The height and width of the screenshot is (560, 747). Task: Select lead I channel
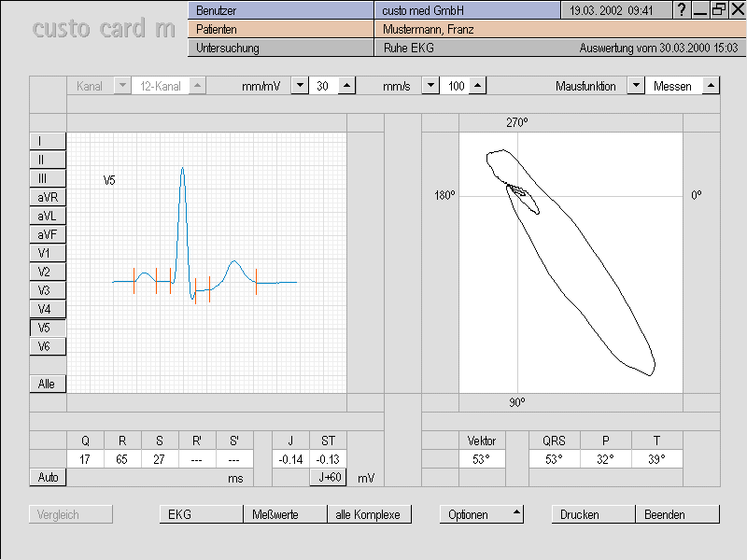coord(48,141)
